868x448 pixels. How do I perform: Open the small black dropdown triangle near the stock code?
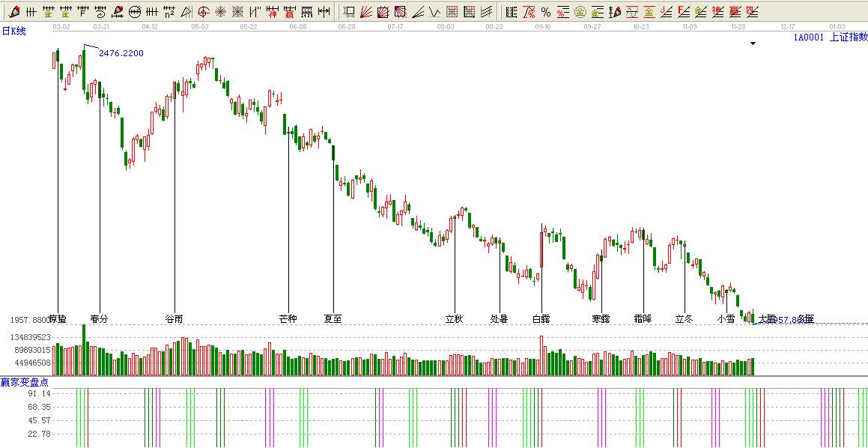[x=753, y=43]
